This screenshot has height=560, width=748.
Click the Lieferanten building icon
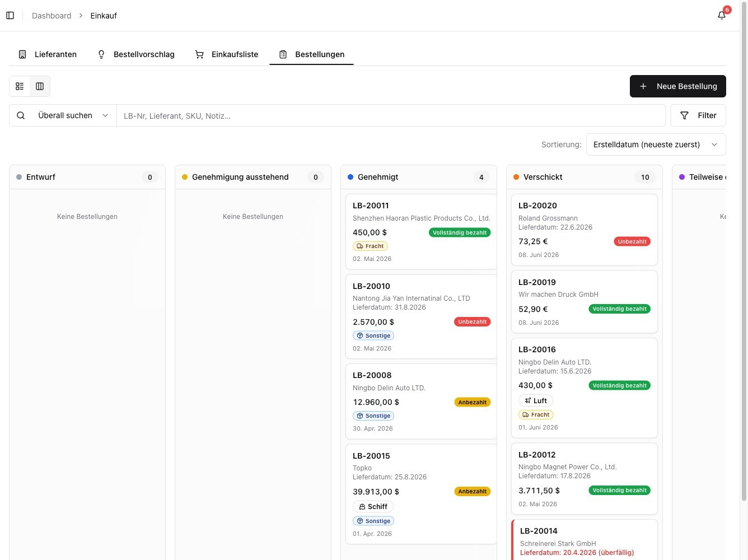22,54
